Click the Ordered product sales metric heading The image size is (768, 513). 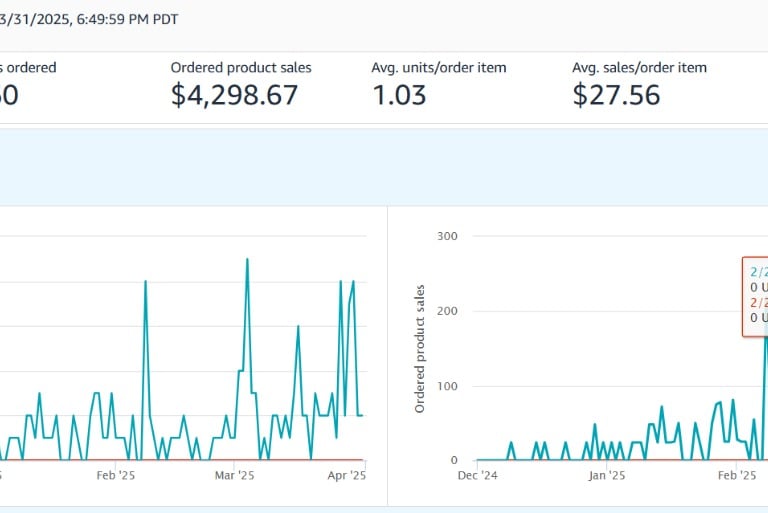coord(241,68)
